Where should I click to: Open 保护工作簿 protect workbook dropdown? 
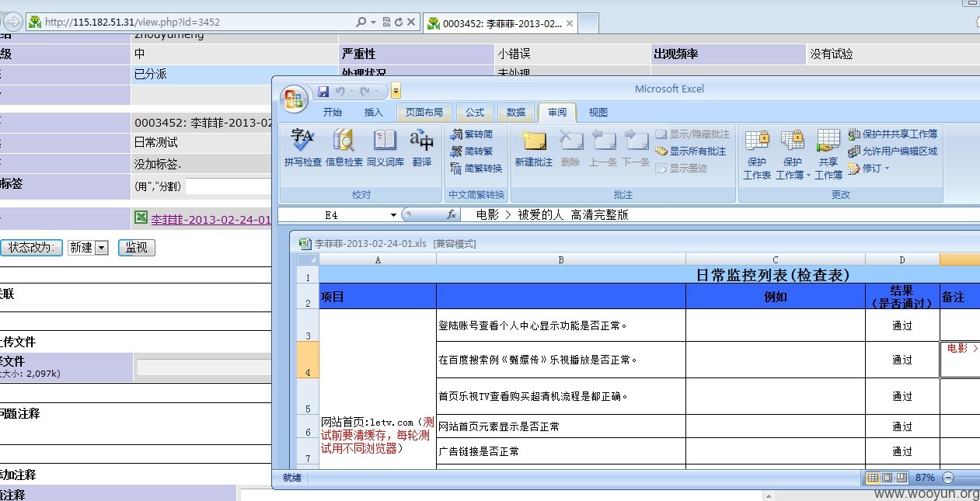coord(793,154)
